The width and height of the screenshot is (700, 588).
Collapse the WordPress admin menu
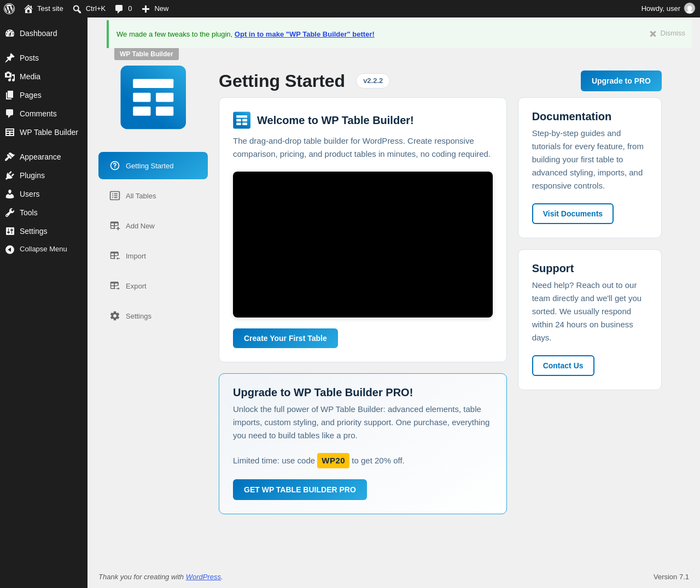(x=44, y=249)
